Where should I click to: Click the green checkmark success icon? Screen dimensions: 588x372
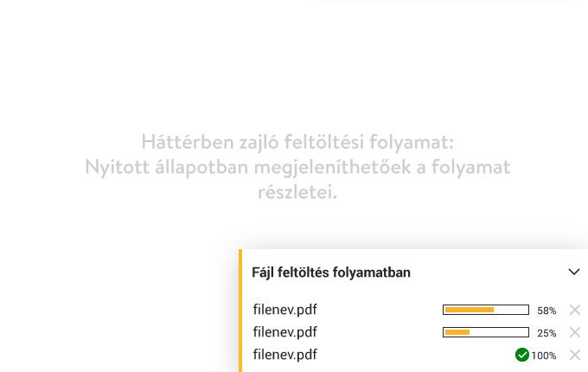tap(522, 355)
